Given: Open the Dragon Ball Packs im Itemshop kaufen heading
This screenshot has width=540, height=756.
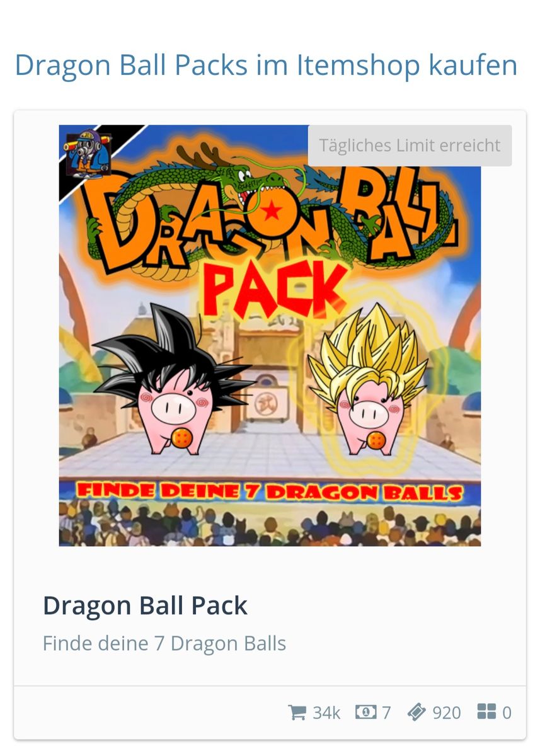Looking at the screenshot, I should click(266, 64).
